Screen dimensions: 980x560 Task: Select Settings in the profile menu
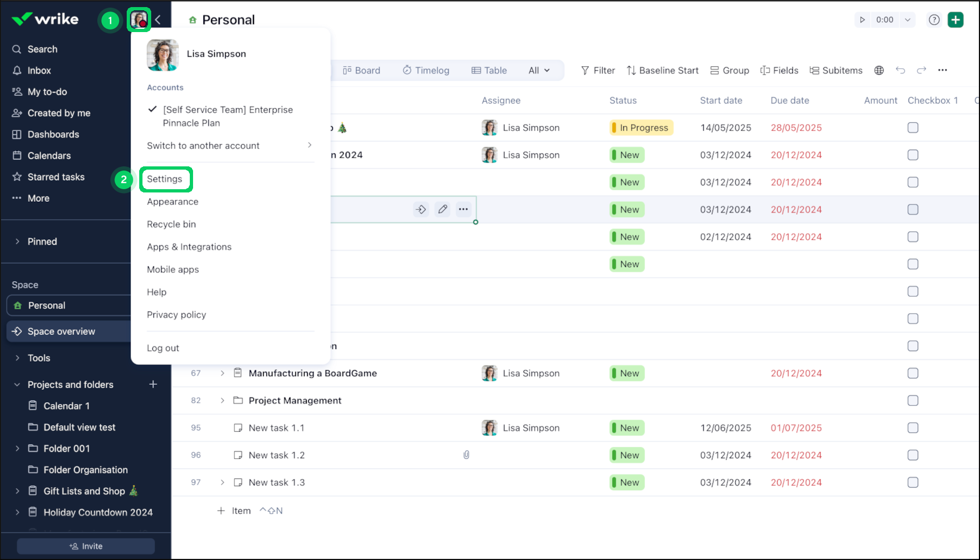(165, 179)
